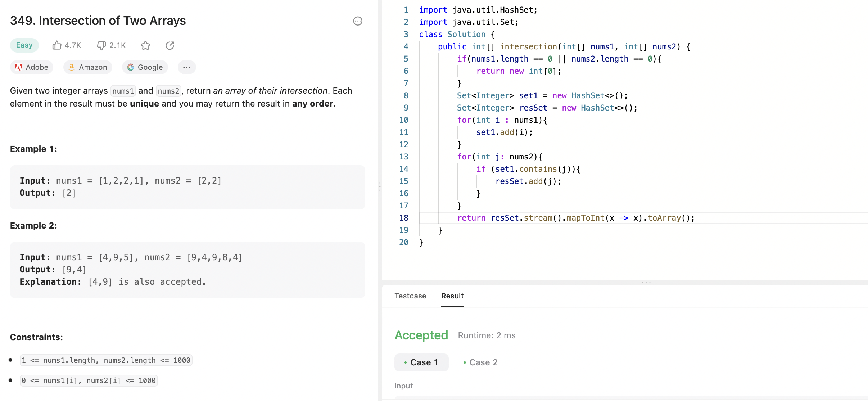The height and width of the screenshot is (401, 868).
Task: Click line number 10 in gutter
Action: click(404, 120)
